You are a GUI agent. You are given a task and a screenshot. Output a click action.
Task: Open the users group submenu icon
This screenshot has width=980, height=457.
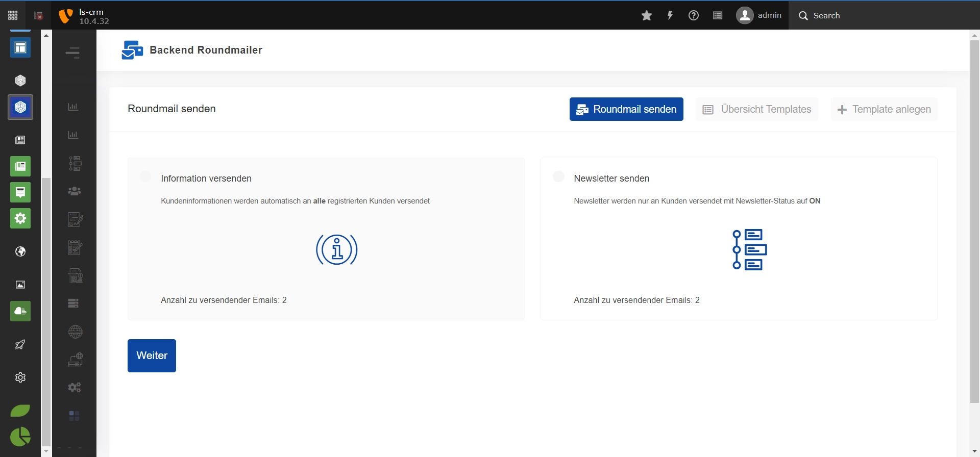click(75, 191)
